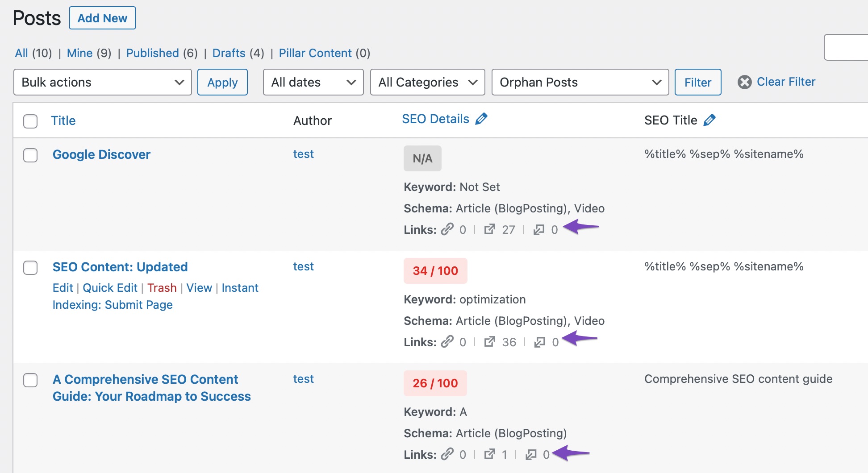Open the All Categories dropdown
Screen dimensions: 868x473
(x=428, y=82)
